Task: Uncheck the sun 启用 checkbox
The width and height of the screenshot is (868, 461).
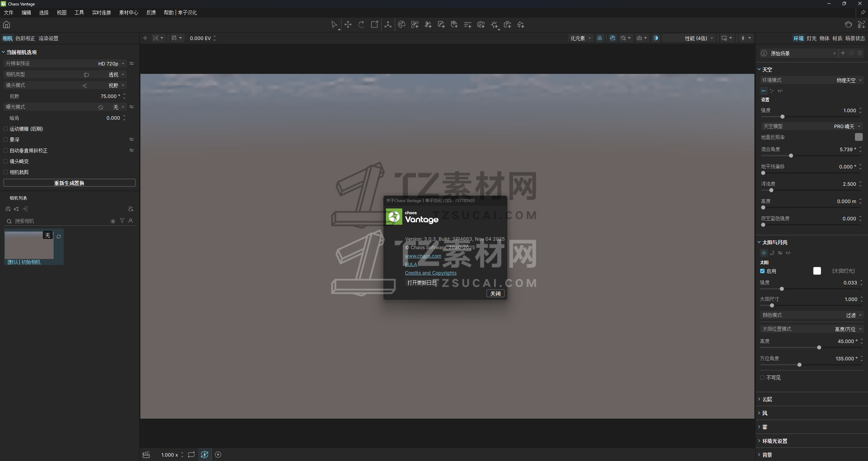Action: [x=763, y=271]
